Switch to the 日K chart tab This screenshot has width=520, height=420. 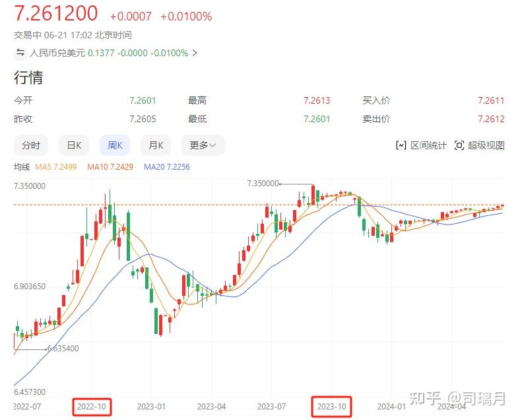(74, 145)
